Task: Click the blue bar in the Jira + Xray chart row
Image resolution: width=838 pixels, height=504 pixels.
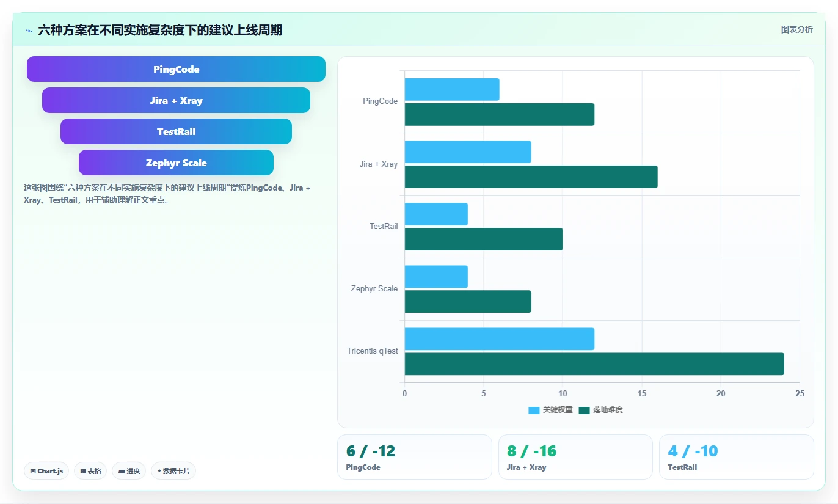Action: coord(468,152)
